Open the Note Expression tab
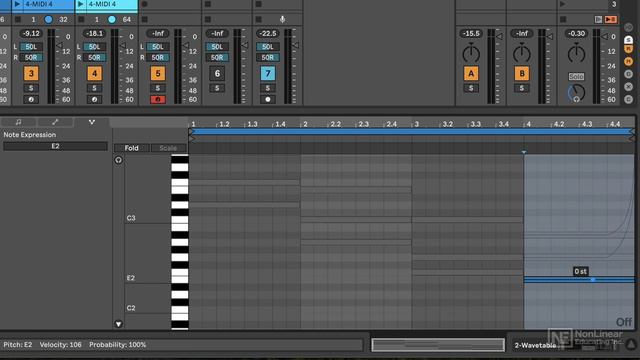Screen dimensions: 640x360 tap(92, 122)
